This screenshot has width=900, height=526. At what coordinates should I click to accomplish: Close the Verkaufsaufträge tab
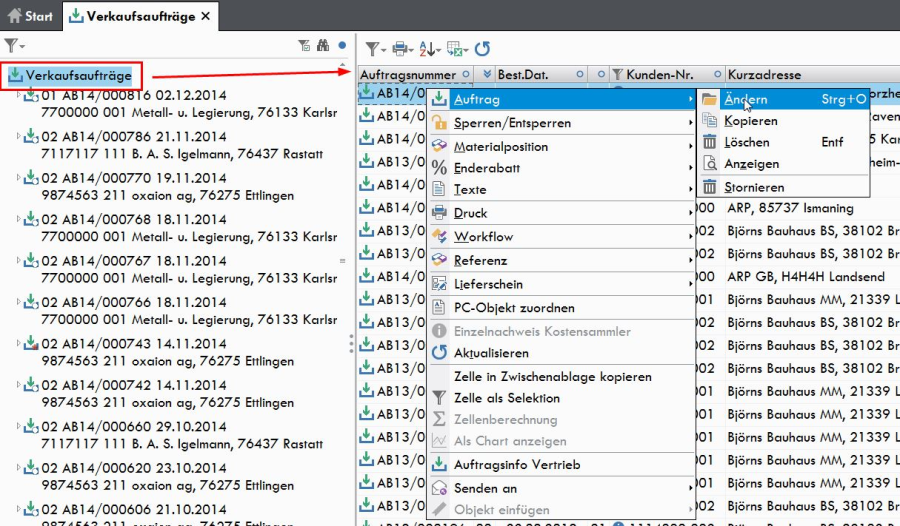click(x=205, y=17)
